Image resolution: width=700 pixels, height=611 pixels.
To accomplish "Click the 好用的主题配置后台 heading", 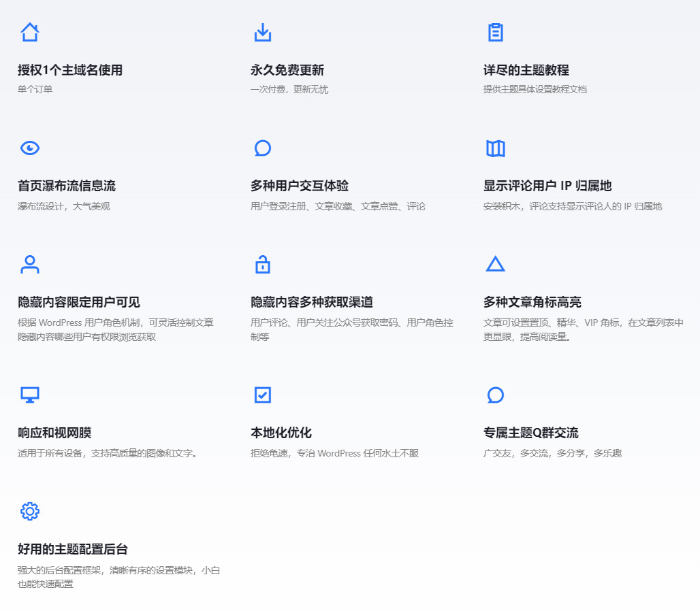I will (x=73, y=550).
